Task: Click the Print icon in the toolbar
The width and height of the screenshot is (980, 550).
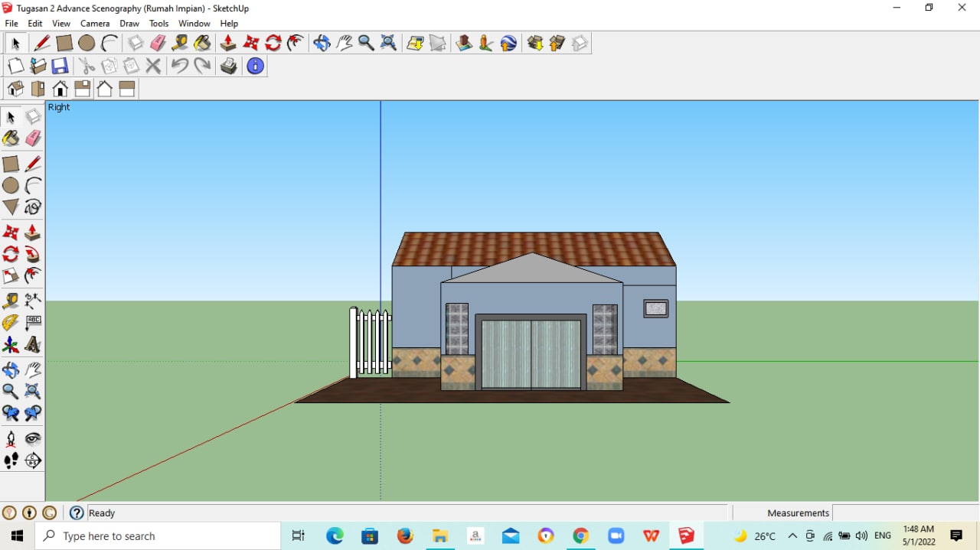Action: [x=228, y=67]
